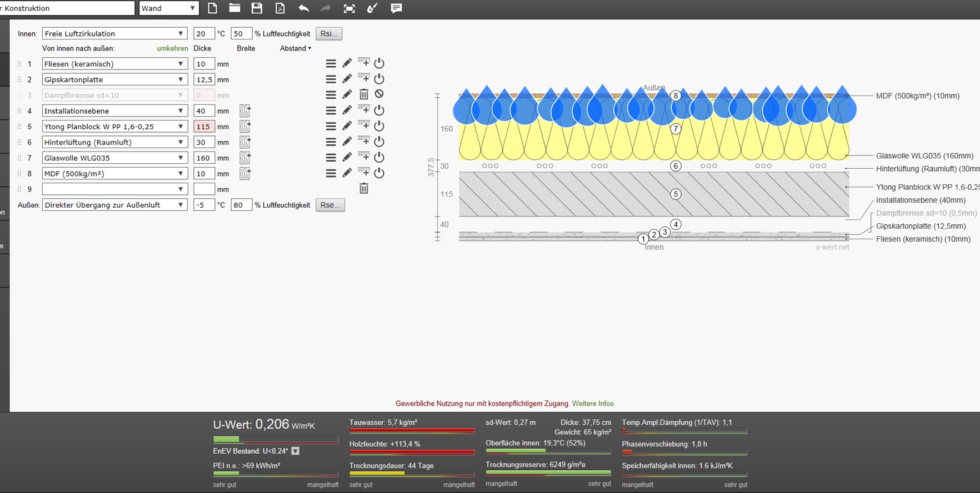Click the Tauwasser rating bar

click(x=412, y=430)
